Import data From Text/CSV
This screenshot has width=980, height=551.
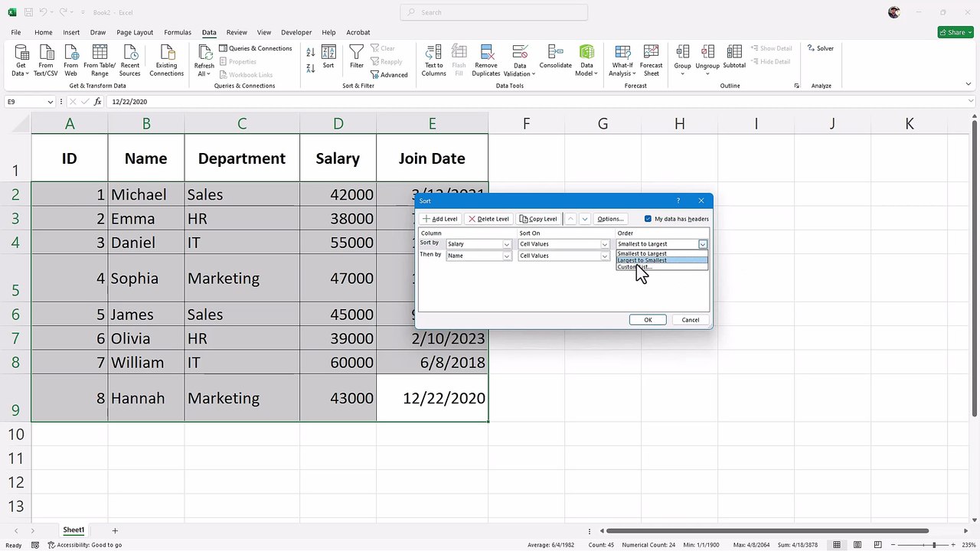coord(46,60)
